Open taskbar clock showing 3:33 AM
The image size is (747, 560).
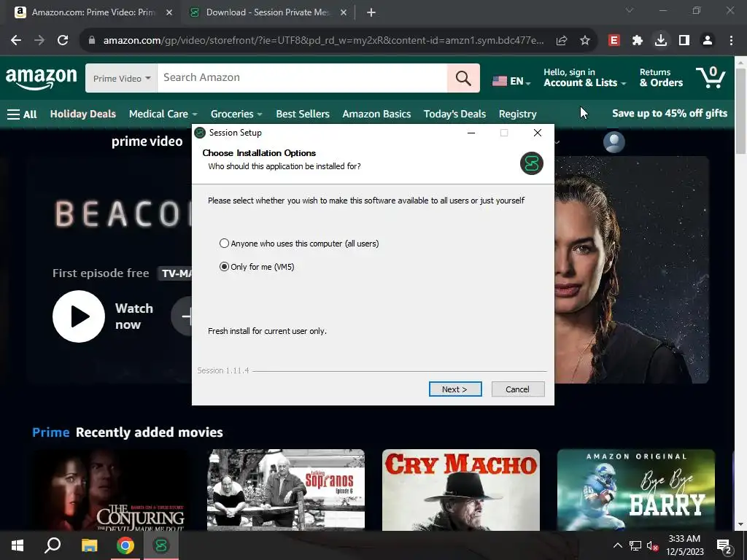[684, 545]
